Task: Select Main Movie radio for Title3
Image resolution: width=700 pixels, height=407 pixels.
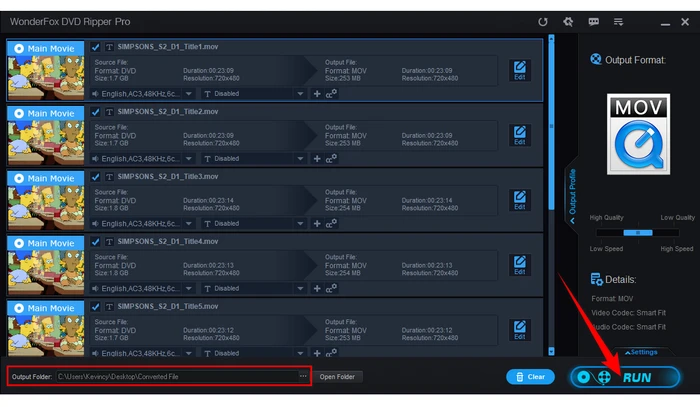Action: click(19, 178)
